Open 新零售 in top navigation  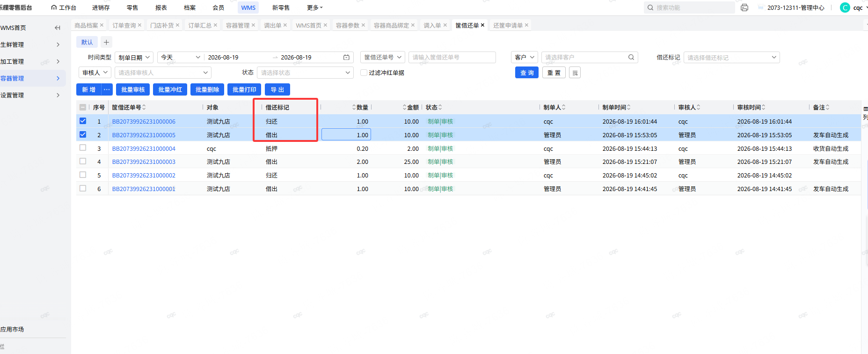(281, 7)
